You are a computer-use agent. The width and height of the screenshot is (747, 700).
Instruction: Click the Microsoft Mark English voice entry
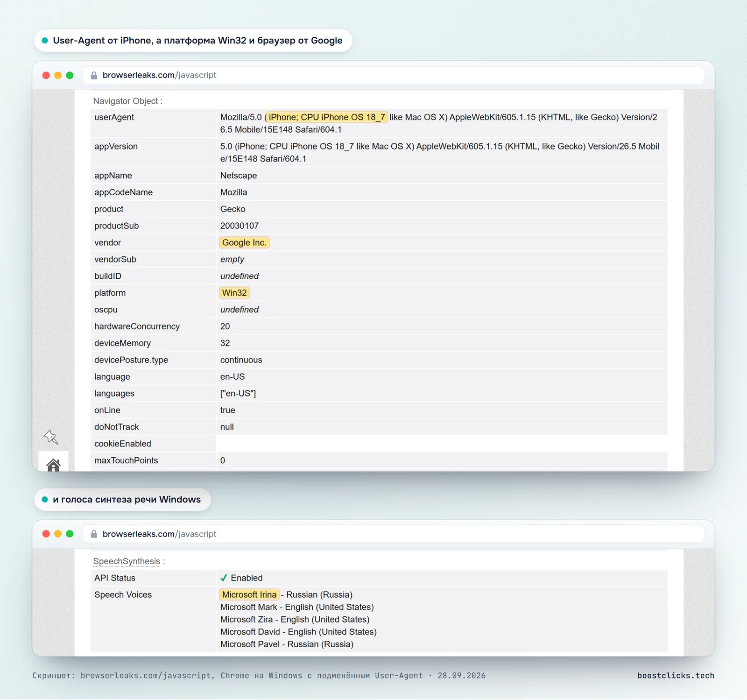coord(297,607)
